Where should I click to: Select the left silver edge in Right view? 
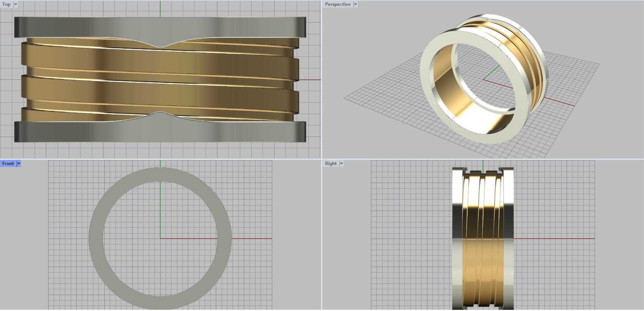pos(457,242)
